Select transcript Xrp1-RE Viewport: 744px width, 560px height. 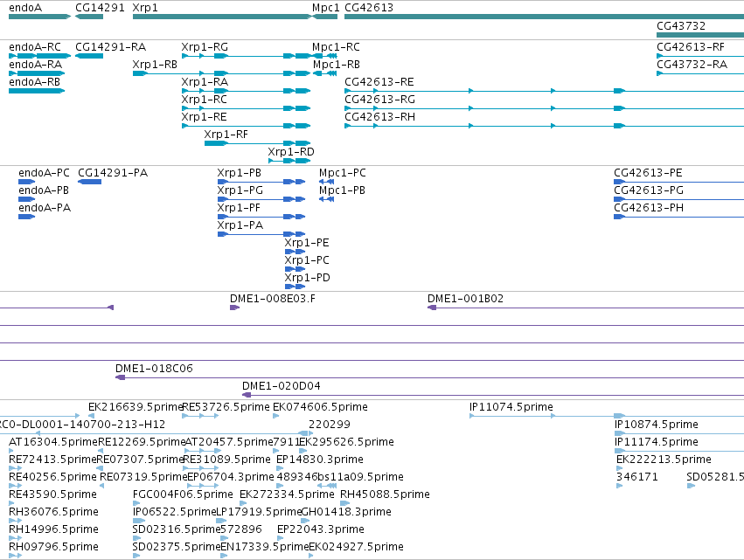tap(247, 126)
